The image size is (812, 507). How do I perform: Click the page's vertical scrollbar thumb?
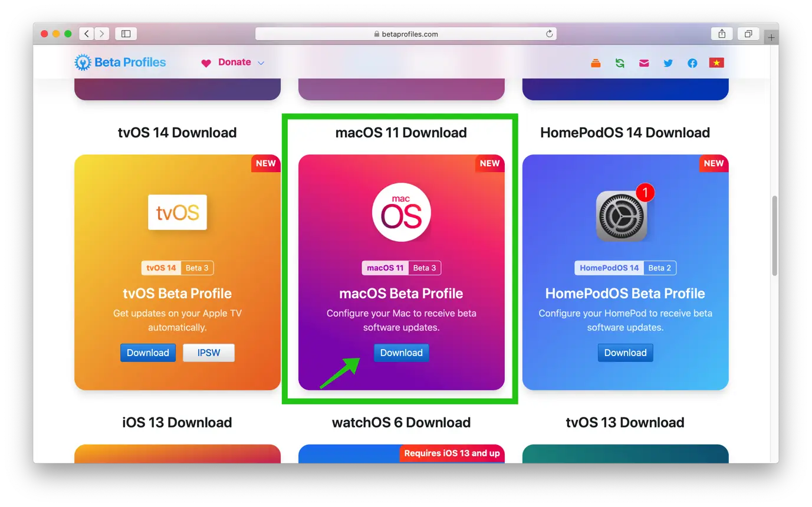(x=774, y=235)
